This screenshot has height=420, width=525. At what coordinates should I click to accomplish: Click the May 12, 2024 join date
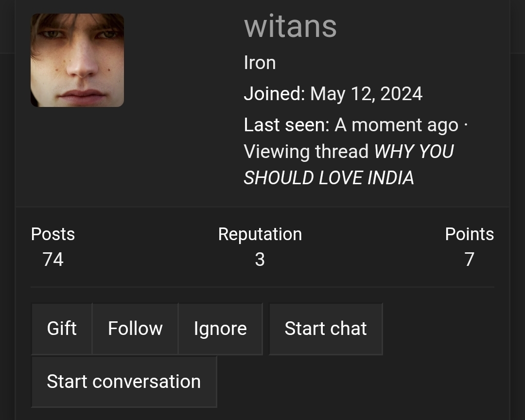[366, 94]
